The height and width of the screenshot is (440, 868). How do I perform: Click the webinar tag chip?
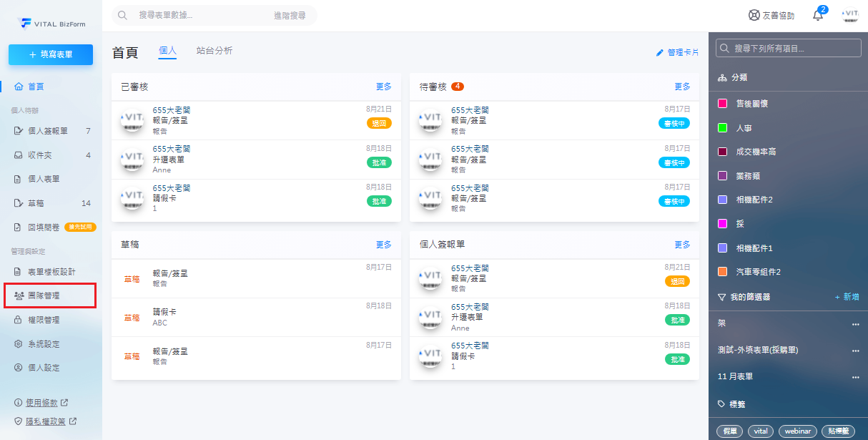click(x=797, y=431)
